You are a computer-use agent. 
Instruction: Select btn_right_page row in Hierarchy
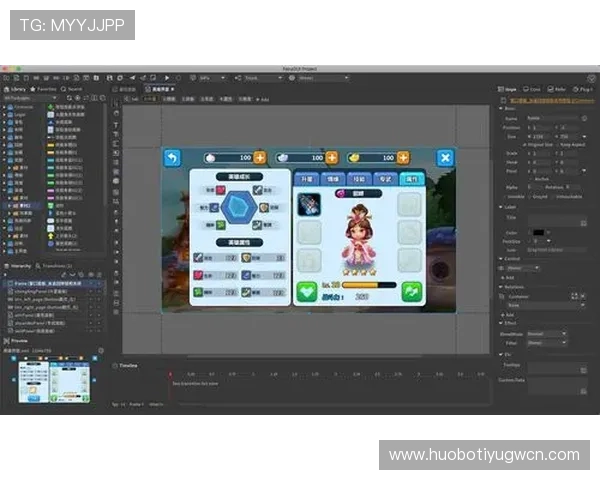pos(53,307)
